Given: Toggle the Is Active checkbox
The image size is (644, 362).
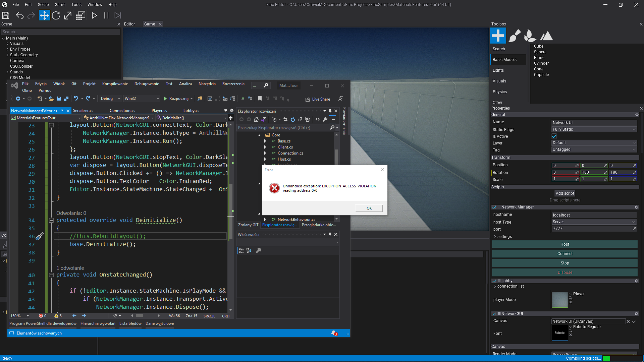Looking at the screenshot, I should (554, 136).
